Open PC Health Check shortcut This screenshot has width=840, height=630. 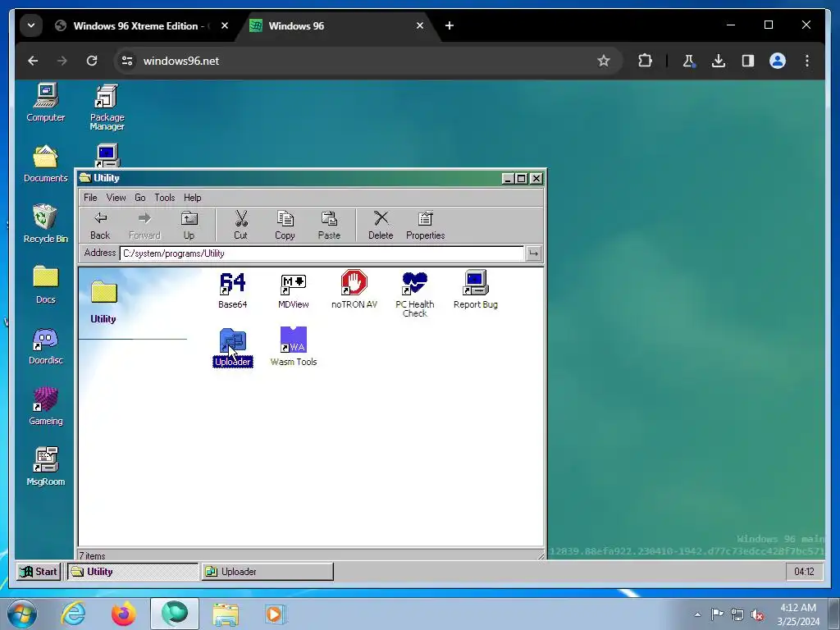pyautogui.click(x=414, y=294)
